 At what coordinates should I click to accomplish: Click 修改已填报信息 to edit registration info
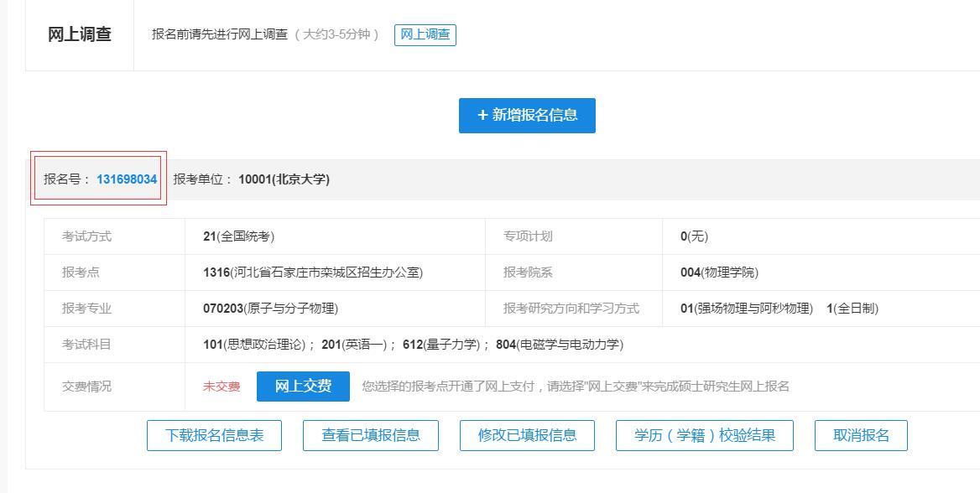click(x=526, y=435)
